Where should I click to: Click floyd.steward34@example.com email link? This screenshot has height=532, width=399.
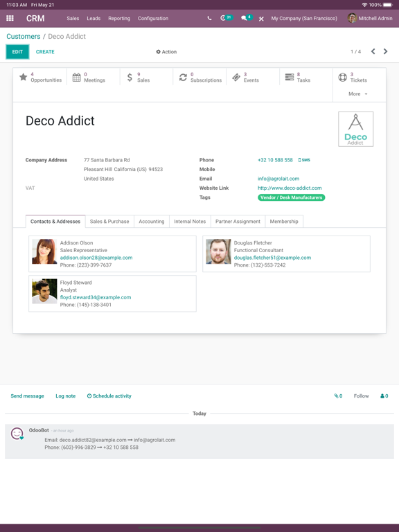[x=96, y=298]
